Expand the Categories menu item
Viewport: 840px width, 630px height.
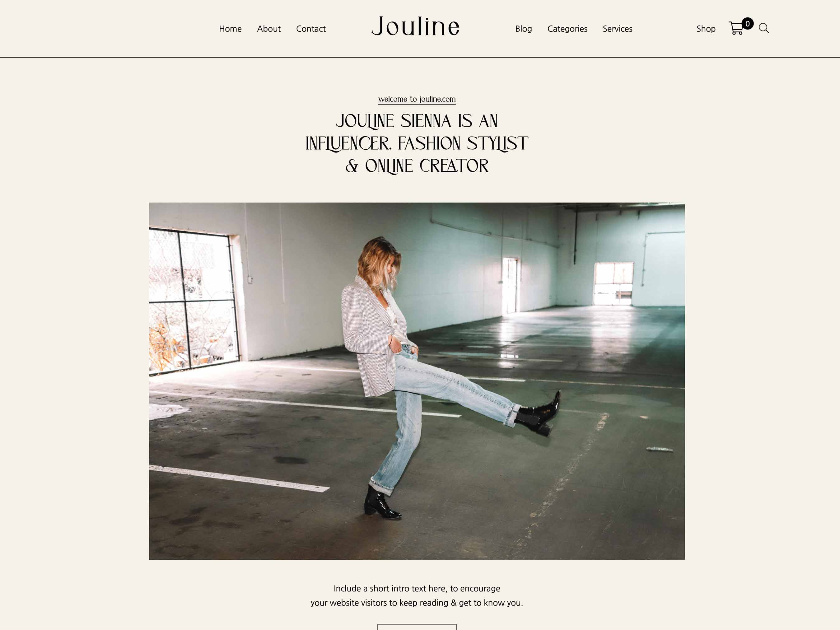(x=567, y=29)
